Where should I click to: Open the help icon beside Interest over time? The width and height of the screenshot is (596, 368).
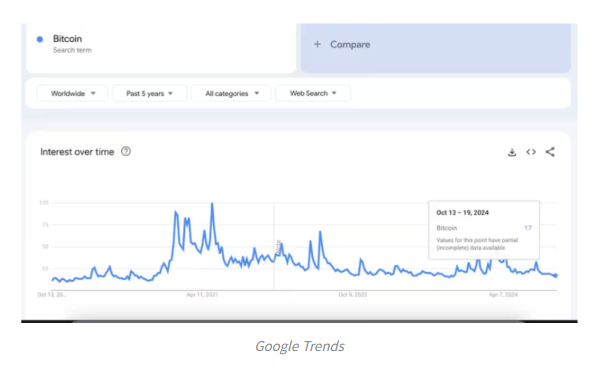click(x=126, y=151)
